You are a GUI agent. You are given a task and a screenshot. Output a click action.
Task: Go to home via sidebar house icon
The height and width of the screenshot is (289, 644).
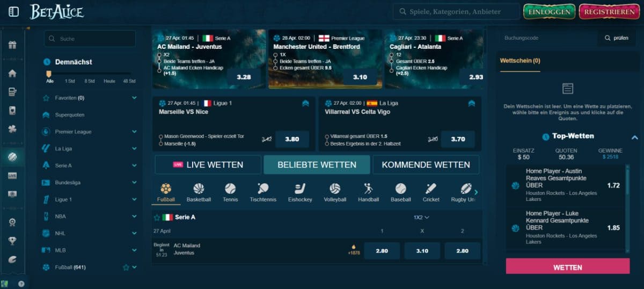click(12, 74)
